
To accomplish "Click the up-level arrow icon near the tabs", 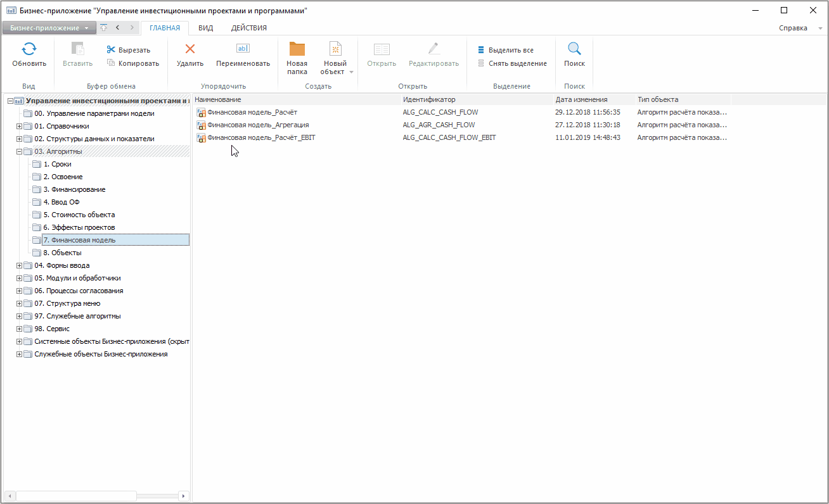I will [x=104, y=28].
